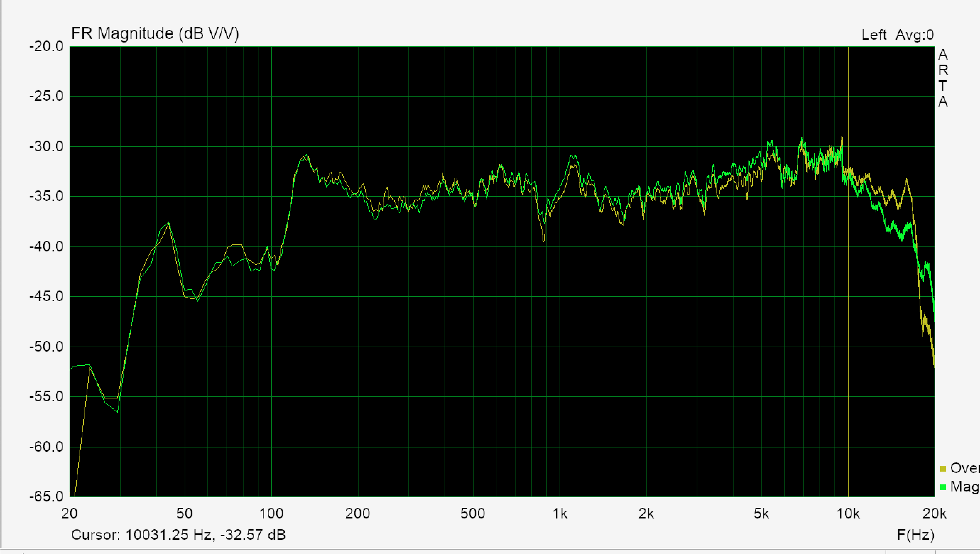Click the vertical ARTA logo text
This screenshot has width=980, height=554.
coord(943,78)
